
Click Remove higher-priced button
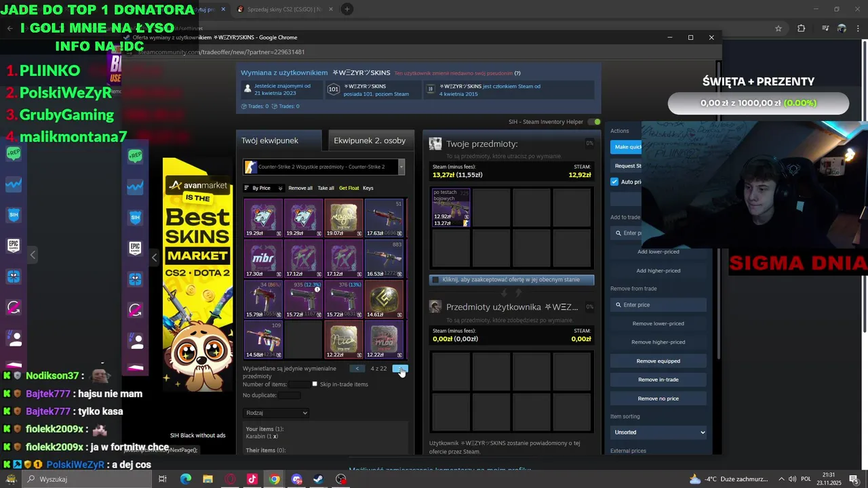tap(658, 342)
